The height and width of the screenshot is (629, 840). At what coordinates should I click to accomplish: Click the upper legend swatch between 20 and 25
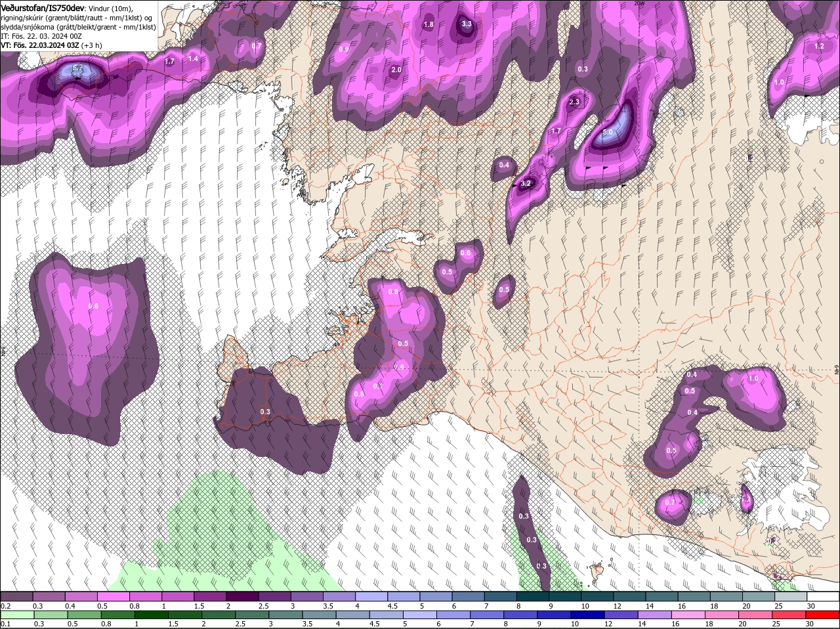pos(760,596)
